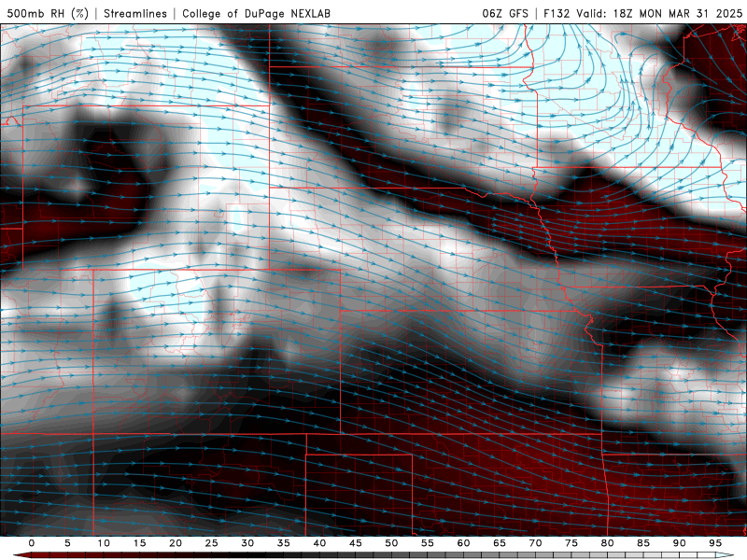Click the "85" value on the color scale

[643, 543]
